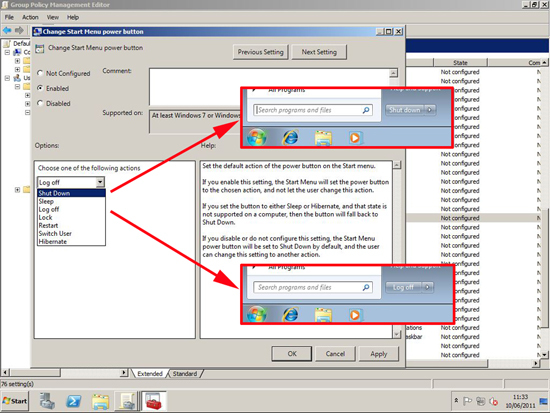Click the forward arrow toolbar icon
The height and width of the screenshot is (413, 550).
coord(20,31)
